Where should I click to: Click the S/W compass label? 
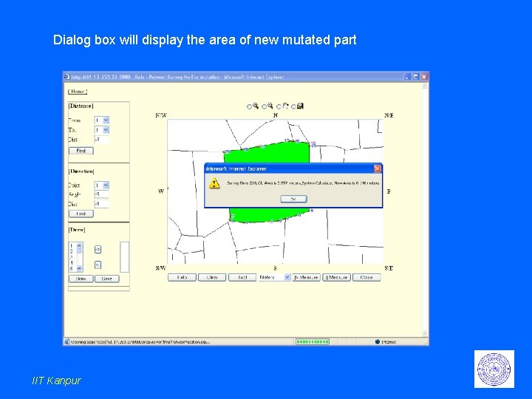(x=161, y=268)
